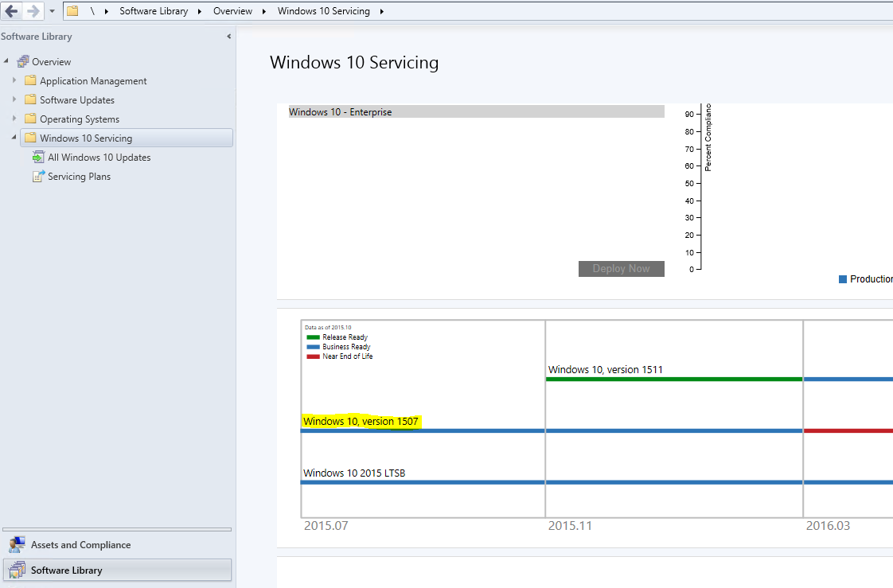The height and width of the screenshot is (588, 893).
Task: Click the All Windows 10 Updates icon
Action: pyautogui.click(x=39, y=157)
